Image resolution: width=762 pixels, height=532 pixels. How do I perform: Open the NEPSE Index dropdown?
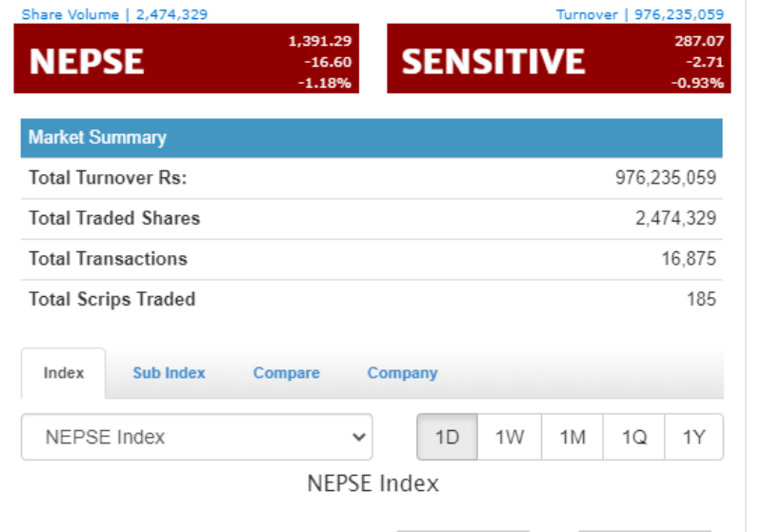tap(197, 437)
